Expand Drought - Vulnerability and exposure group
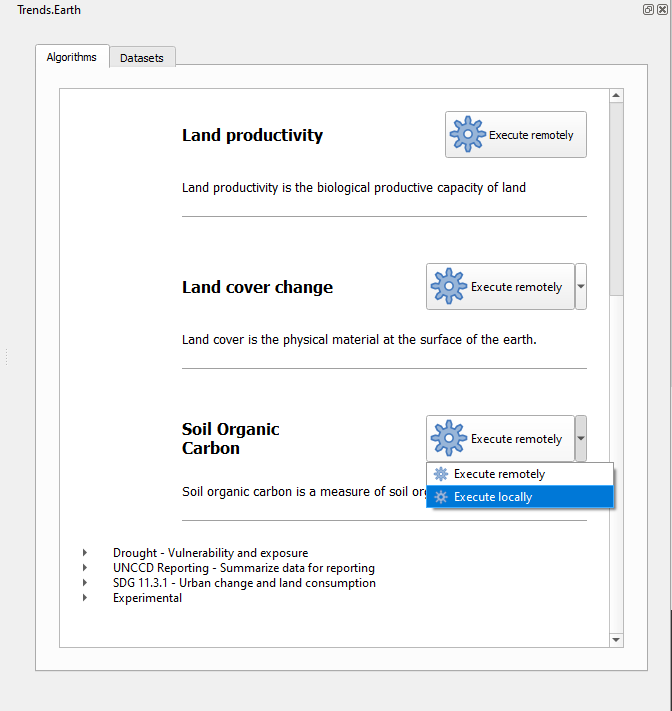Image resolution: width=672 pixels, height=711 pixels. pyautogui.click(x=85, y=553)
